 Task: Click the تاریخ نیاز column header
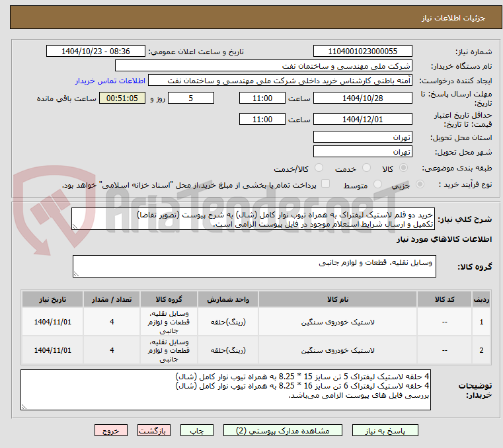(x=53, y=299)
